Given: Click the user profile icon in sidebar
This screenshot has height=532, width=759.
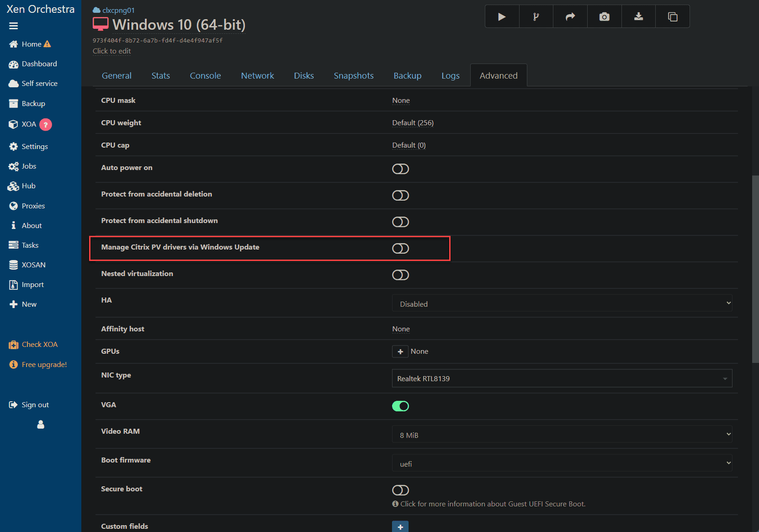Looking at the screenshot, I should [41, 425].
